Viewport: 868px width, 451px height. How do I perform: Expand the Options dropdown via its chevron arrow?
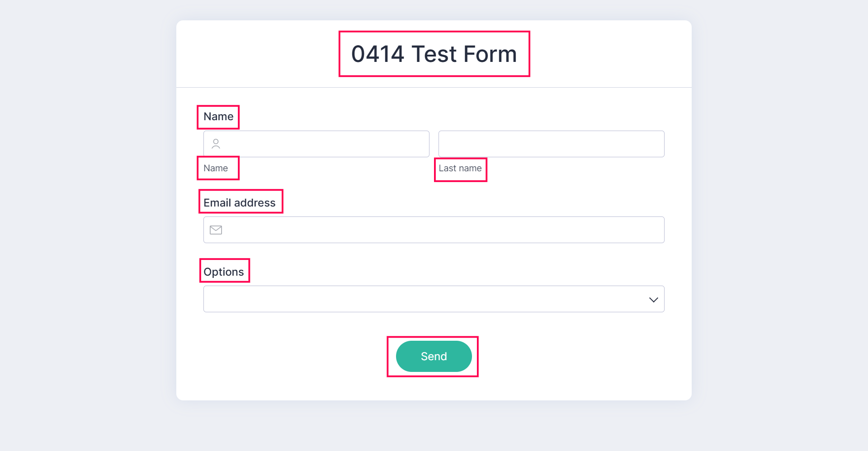[x=653, y=300]
